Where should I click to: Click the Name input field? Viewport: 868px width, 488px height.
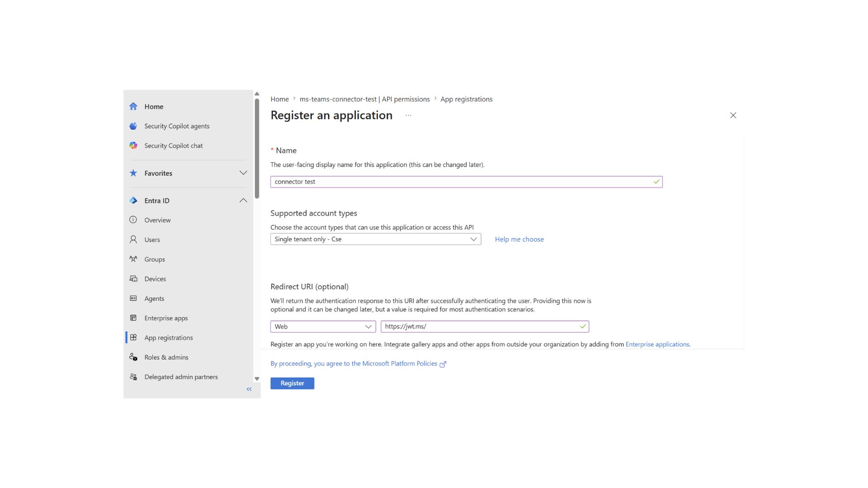[466, 182]
